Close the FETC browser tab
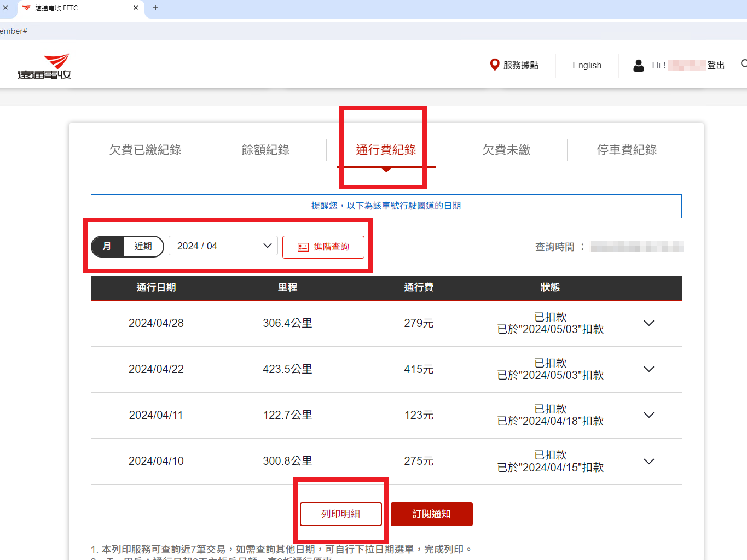Viewport: 747px width, 560px height. pyautogui.click(x=136, y=8)
